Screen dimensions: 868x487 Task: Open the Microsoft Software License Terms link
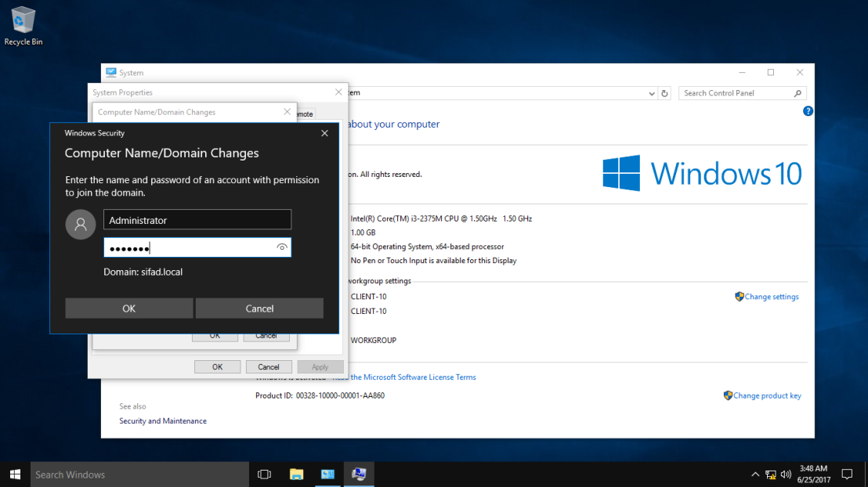click(404, 377)
